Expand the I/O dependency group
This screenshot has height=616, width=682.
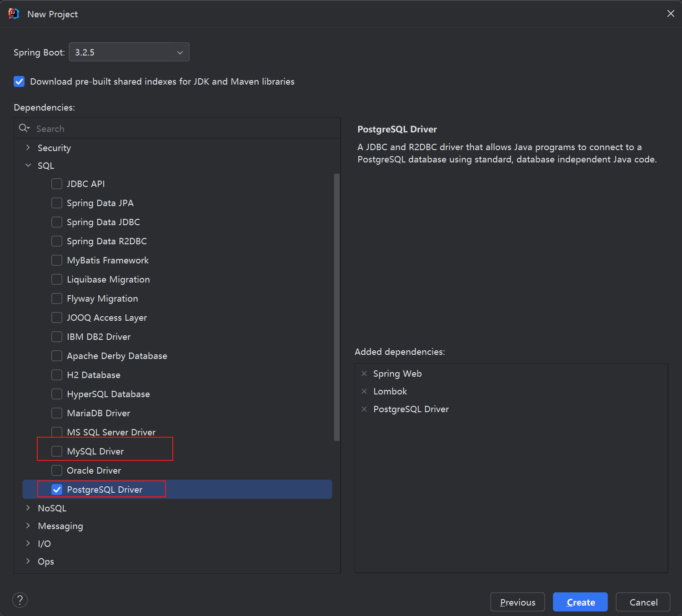pos(28,543)
